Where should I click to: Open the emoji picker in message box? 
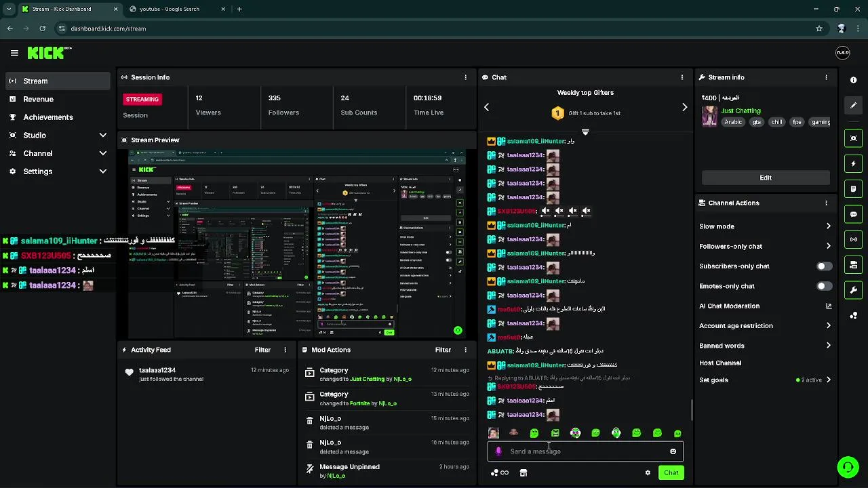tap(673, 451)
